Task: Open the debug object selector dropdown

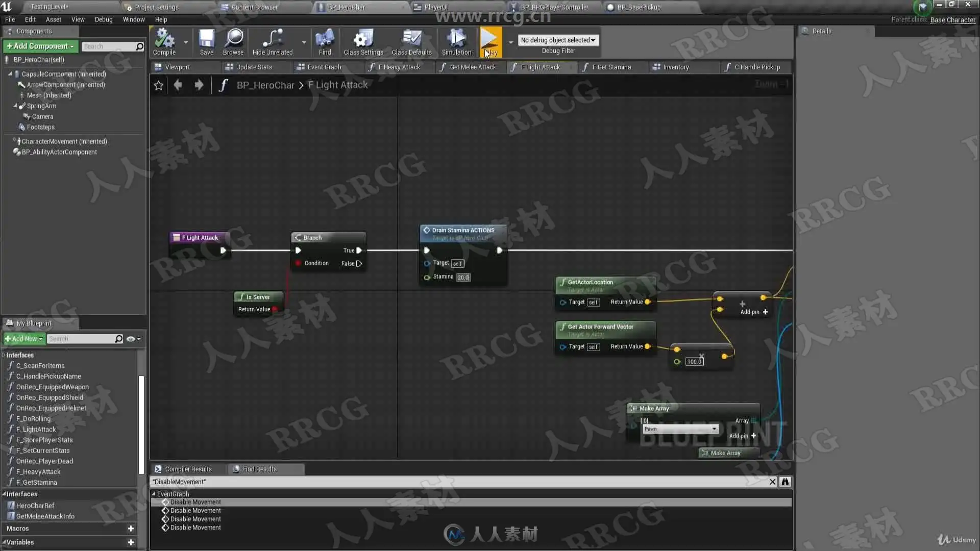Action: 558,40
